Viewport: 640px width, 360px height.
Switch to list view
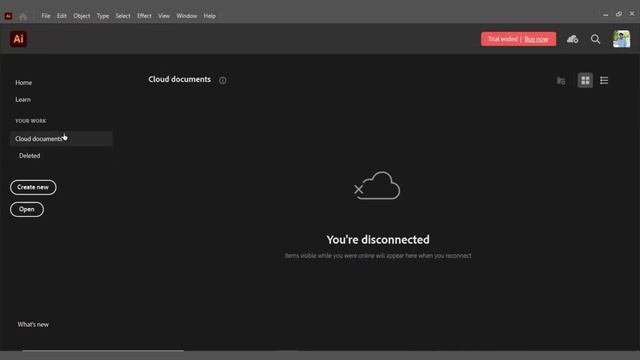[x=604, y=80]
